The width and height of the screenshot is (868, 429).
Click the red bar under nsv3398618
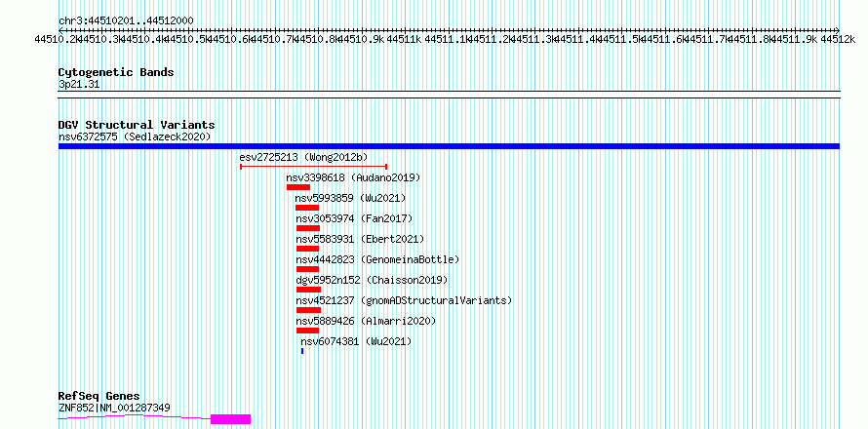pos(298,187)
